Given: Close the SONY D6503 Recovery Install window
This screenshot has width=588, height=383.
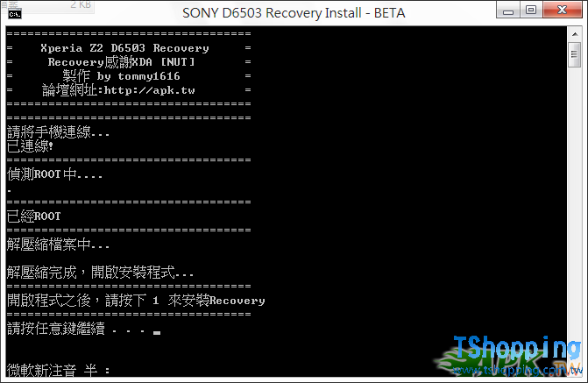Looking at the screenshot, I should click(x=562, y=11).
